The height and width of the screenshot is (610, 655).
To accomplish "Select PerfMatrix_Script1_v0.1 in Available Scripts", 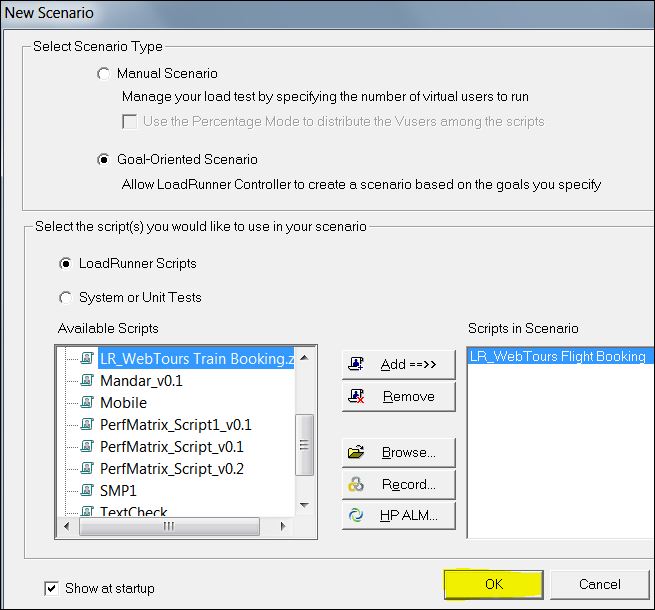I will click(175, 425).
